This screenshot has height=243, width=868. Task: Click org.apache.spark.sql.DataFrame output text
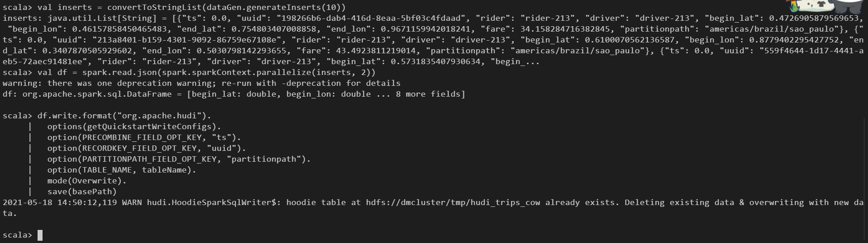click(x=97, y=94)
